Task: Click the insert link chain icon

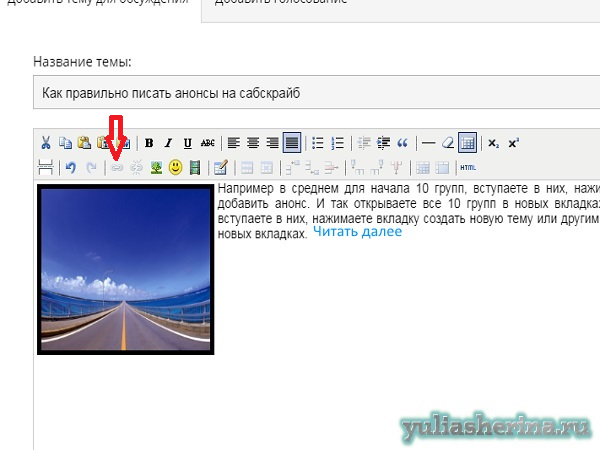Action: tap(117, 168)
